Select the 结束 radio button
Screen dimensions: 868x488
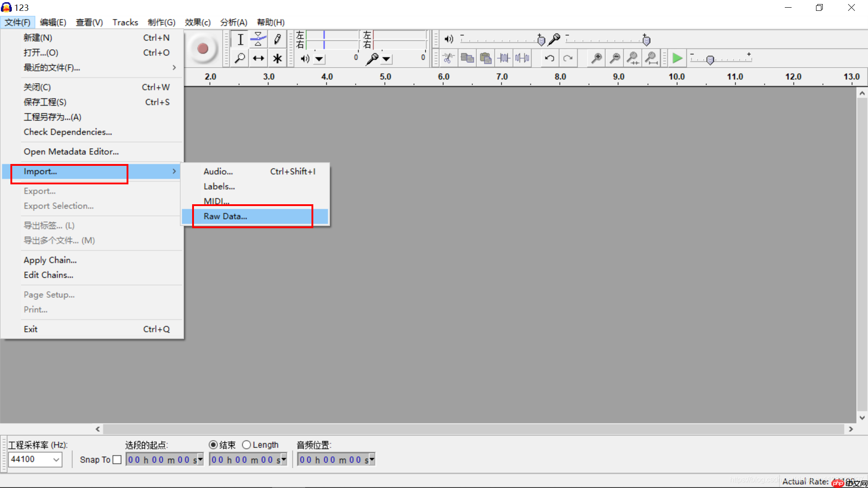pos(213,445)
